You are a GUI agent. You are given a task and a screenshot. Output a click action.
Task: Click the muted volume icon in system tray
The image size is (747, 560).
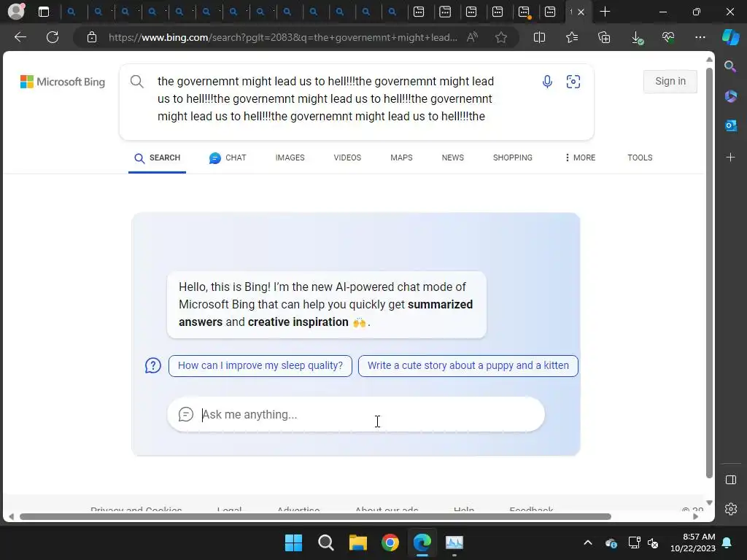click(x=653, y=542)
